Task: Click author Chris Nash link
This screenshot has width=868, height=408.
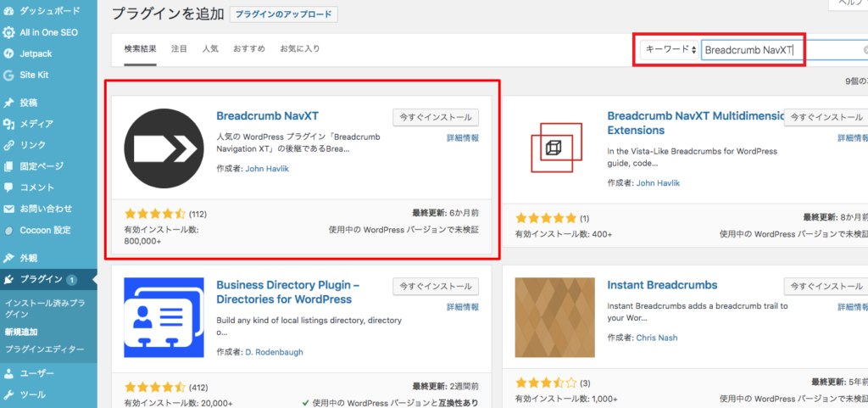Action: point(657,337)
